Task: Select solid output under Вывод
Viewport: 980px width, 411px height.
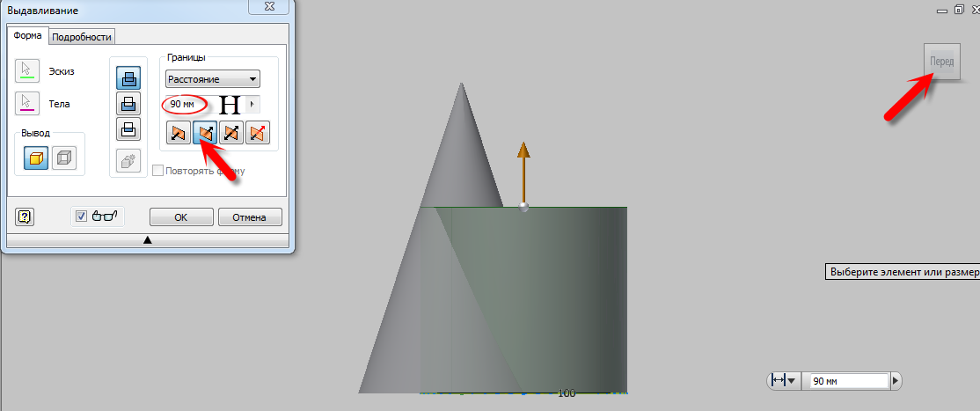Action: pos(36,158)
